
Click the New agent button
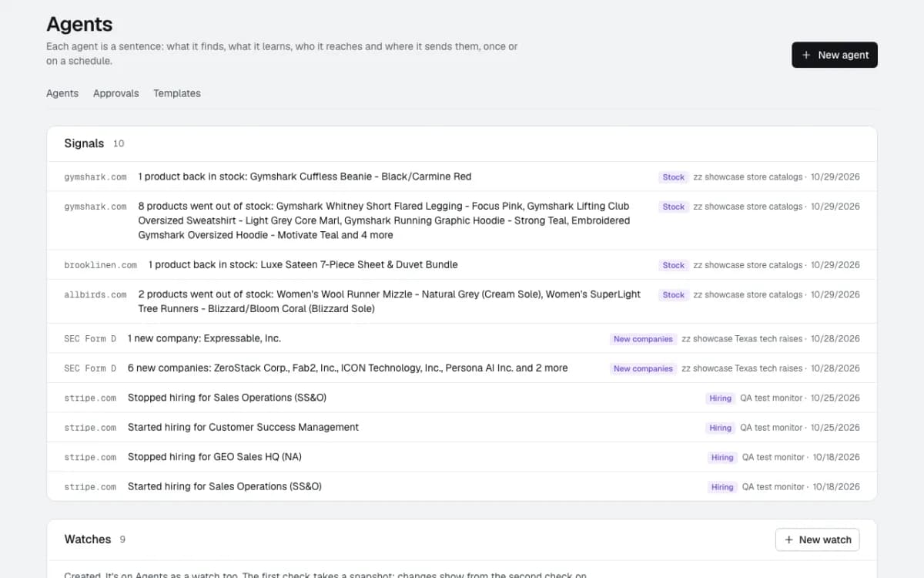pos(835,55)
